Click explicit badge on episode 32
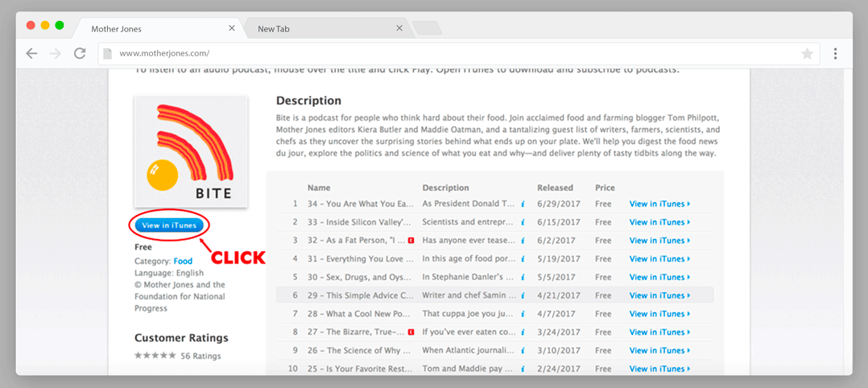This screenshot has height=388, width=868. point(411,241)
